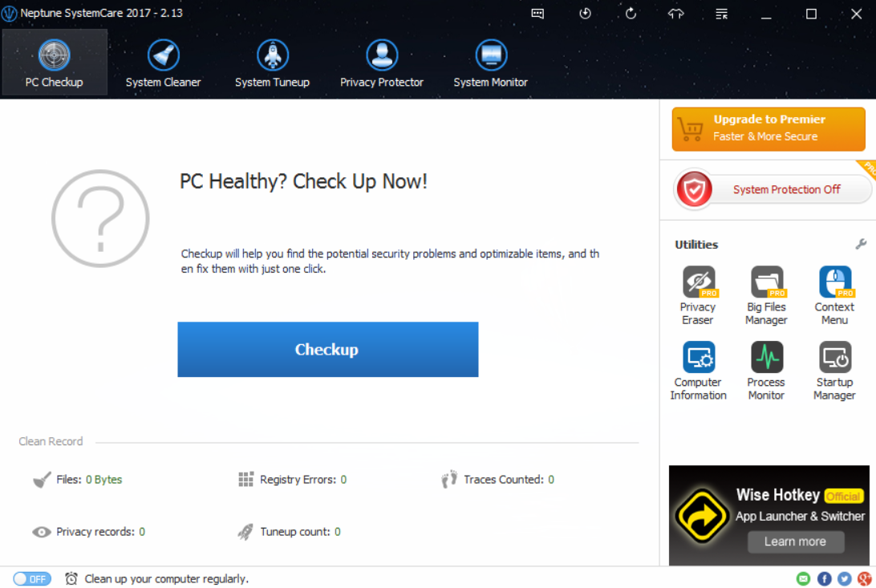Open the Context Menu utility
Viewport: 876px width, 588px height.
pos(834,295)
